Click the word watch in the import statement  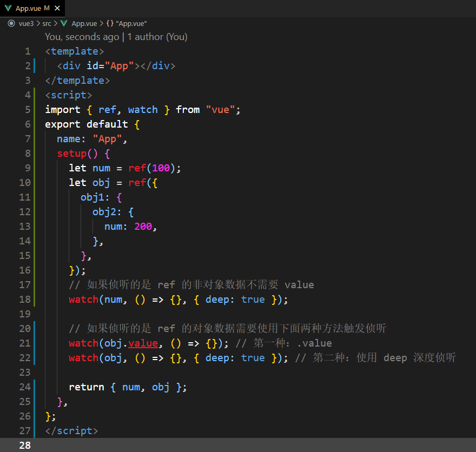click(x=143, y=110)
